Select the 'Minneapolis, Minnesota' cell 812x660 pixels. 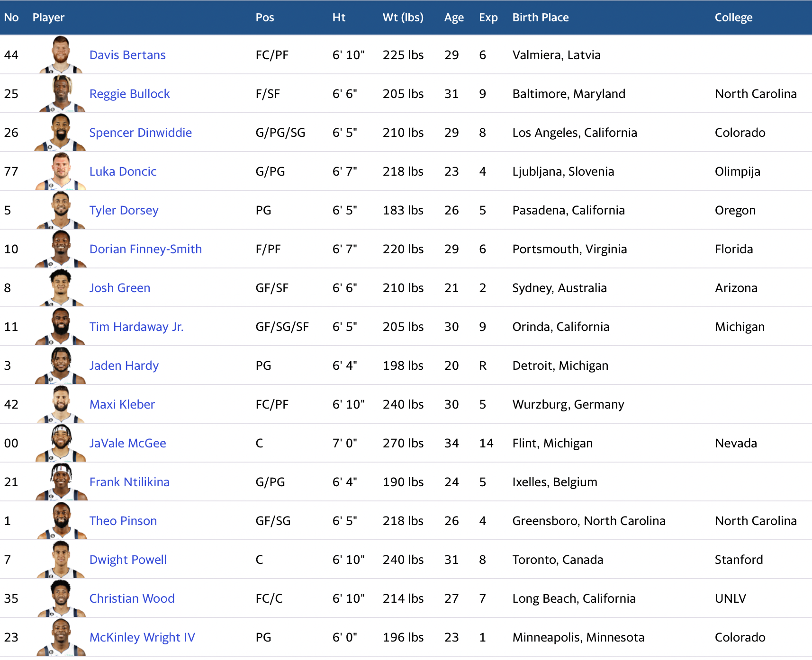(x=578, y=637)
